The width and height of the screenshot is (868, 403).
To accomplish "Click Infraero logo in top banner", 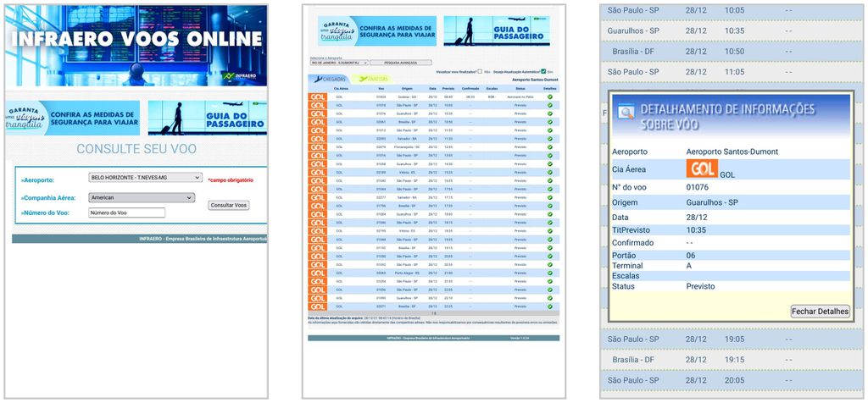I will [239, 76].
